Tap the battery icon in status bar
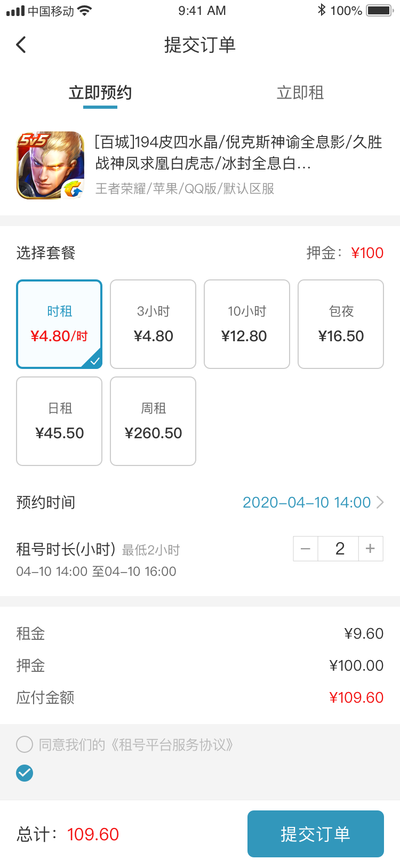Image resolution: width=400 pixels, height=868 pixels. [x=380, y=11]
